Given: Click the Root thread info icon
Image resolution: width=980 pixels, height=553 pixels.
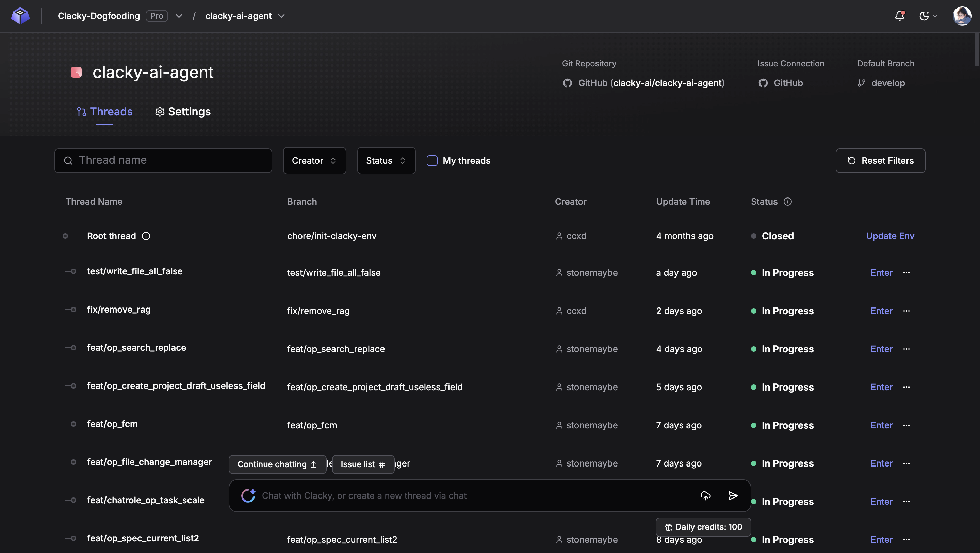Looking at the screenshot, I should pos(146,236).
